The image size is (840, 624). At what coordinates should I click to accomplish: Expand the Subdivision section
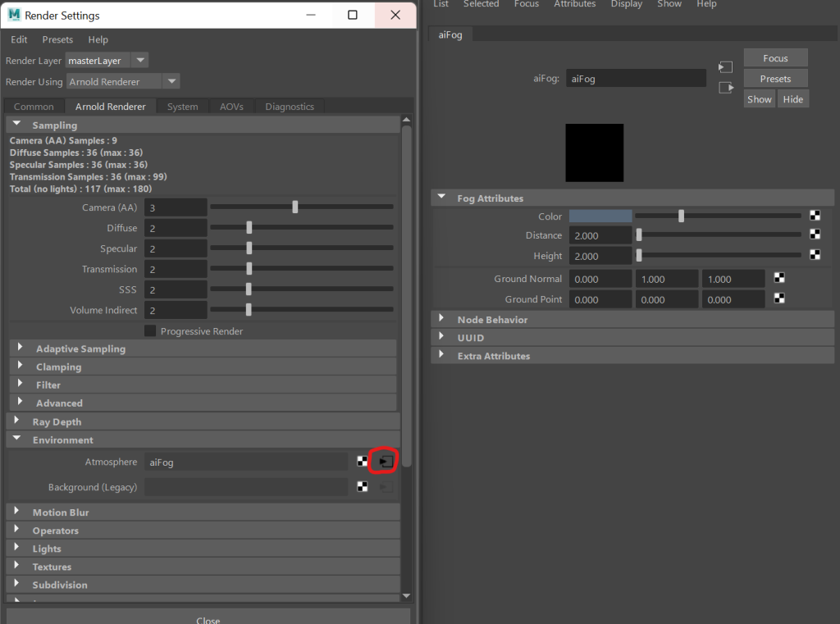pos(16,584)
